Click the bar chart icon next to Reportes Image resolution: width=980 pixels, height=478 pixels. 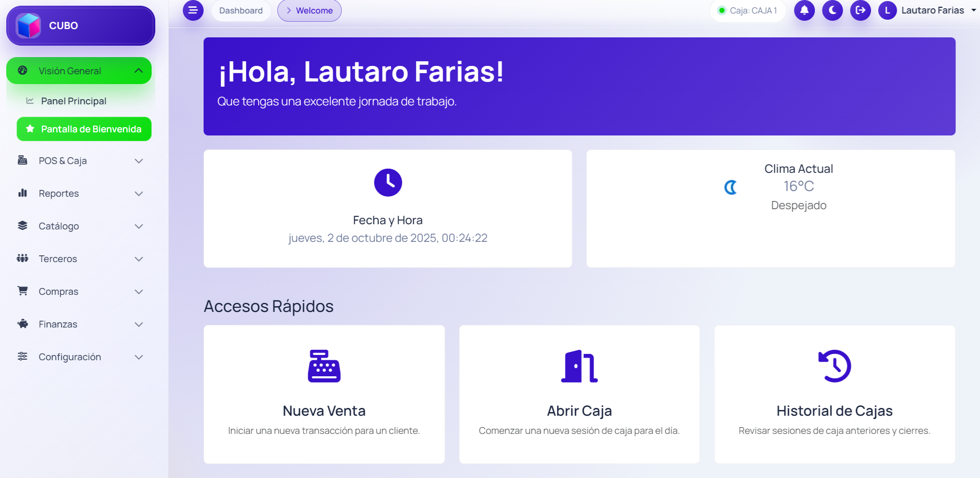22,193
